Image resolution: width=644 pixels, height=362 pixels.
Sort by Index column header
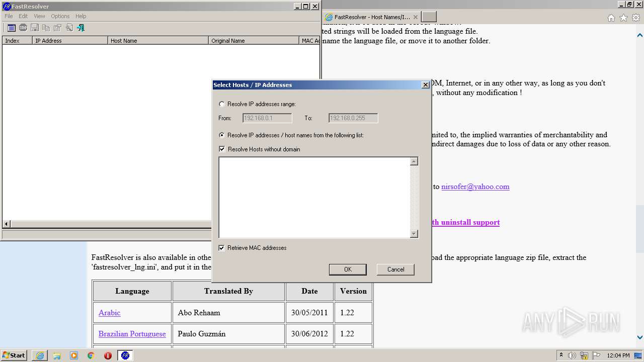click(x=17, y=41)
